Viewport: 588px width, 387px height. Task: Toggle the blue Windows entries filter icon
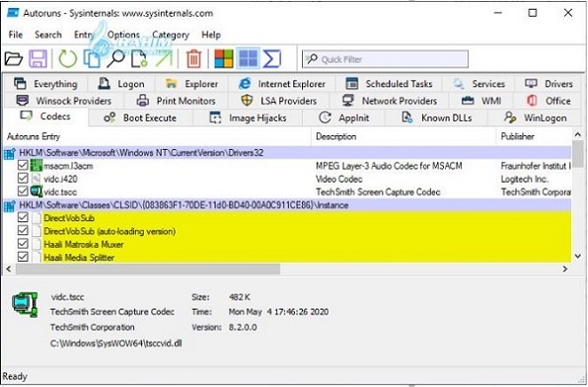(249, 59)
